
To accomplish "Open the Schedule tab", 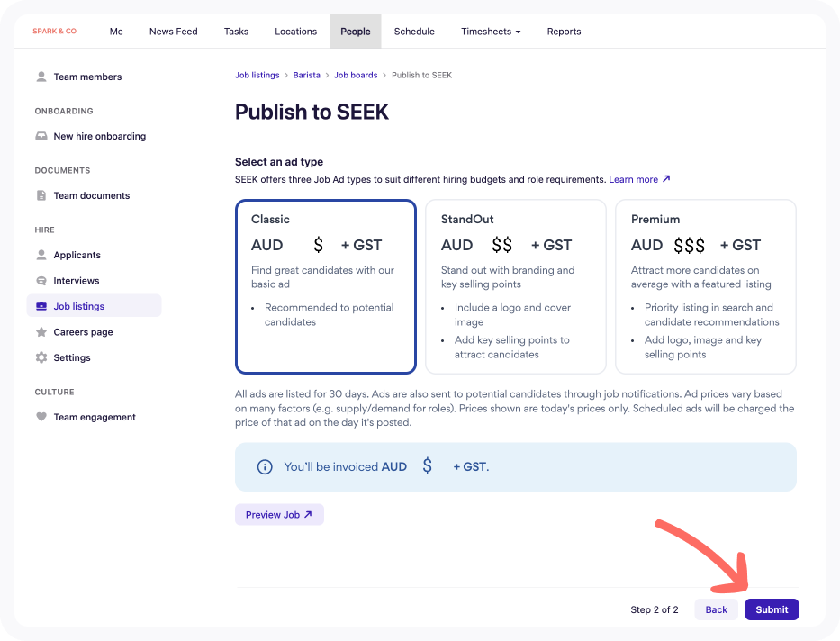I will 415,31.
